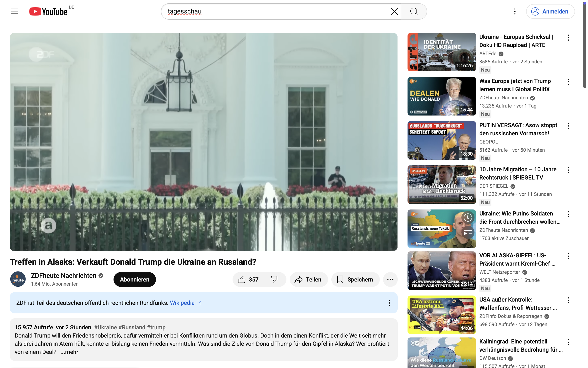The image size is (588, 368).
Task: Click the page vertical scrollbar
Action: pyautogui.click(x=585, y=45)
